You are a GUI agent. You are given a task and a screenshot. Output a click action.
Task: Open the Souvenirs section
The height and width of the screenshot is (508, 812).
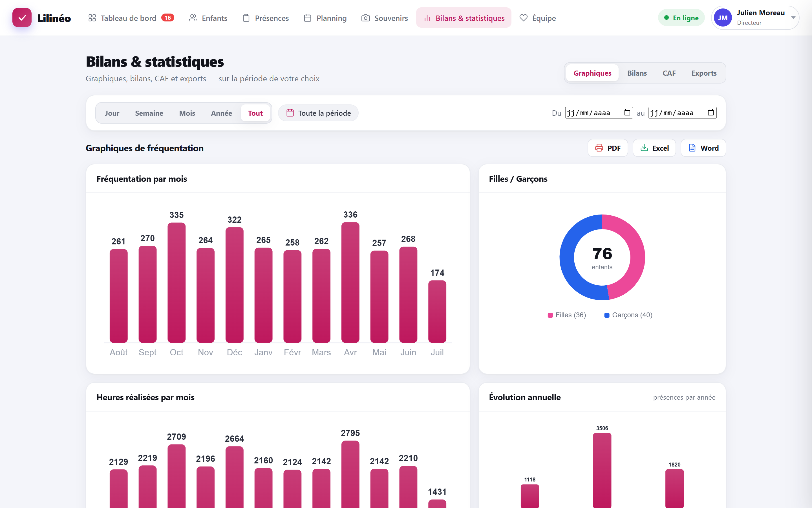385,18
